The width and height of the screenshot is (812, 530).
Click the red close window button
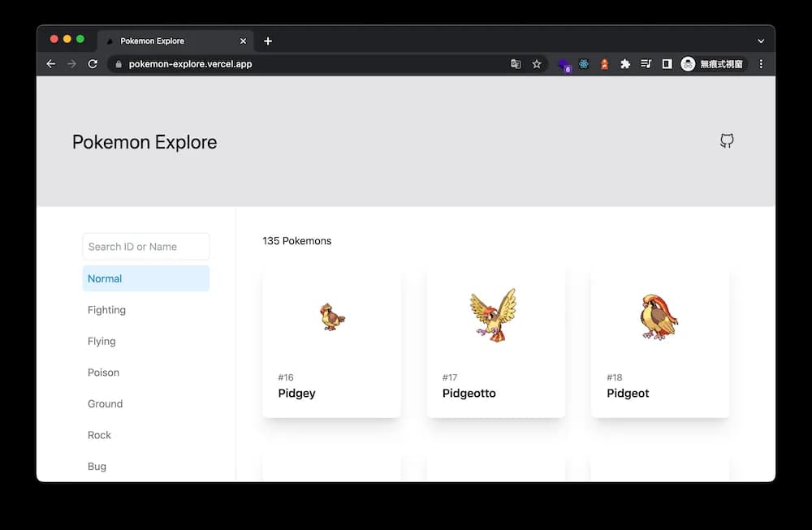[x=54, y=39]
